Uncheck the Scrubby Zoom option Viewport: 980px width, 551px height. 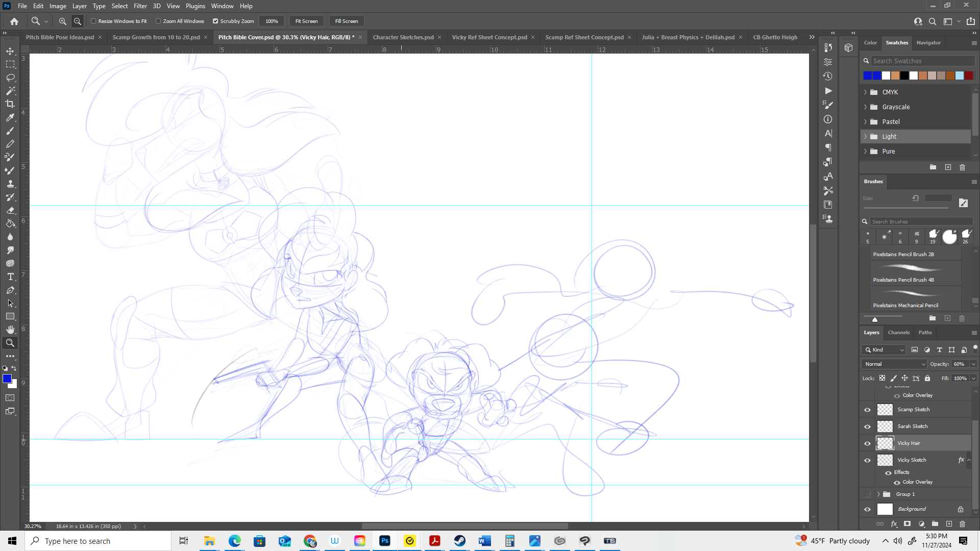point(215,21)
